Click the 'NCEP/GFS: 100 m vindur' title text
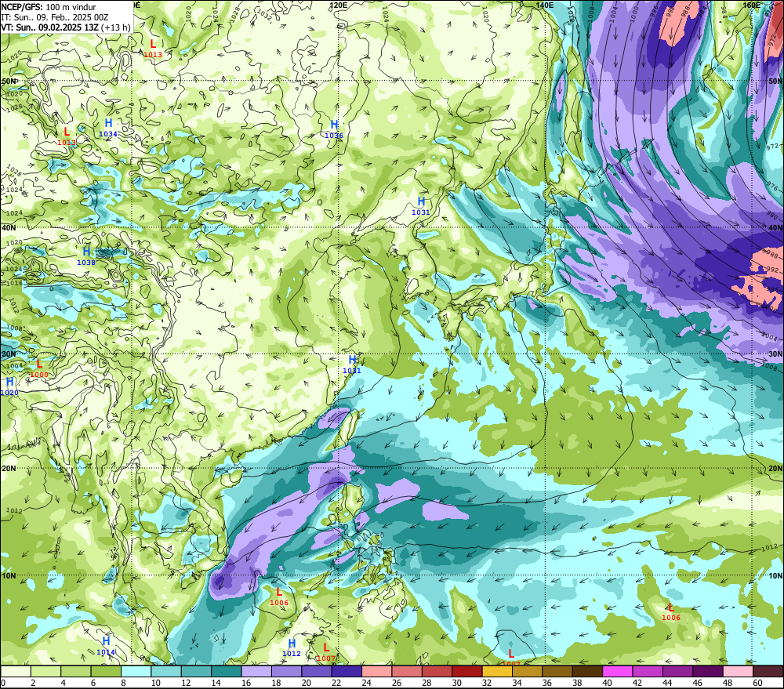Image resolution: width=784 pixels, height=689 pixels. 49,7
